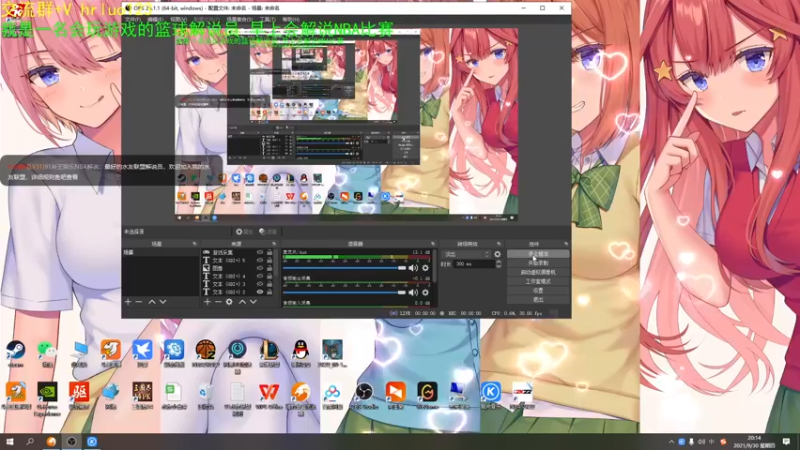Open source properties via the Sources gear icon
The width and height of the screenshot is (800, 450).
point(229,302)
